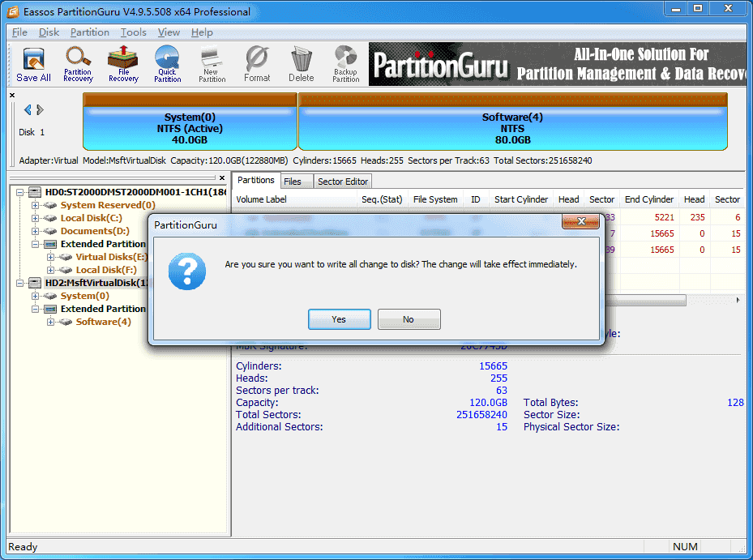Click the Capacity value 120.0GB
This screenshot has height=560, width=753.
pyautogui.click(x=489, y=403)
